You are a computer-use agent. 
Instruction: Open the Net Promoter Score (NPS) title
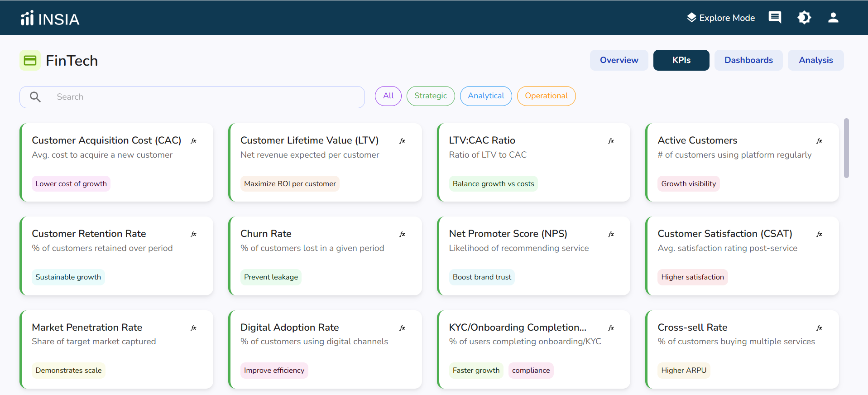point(508,234)
